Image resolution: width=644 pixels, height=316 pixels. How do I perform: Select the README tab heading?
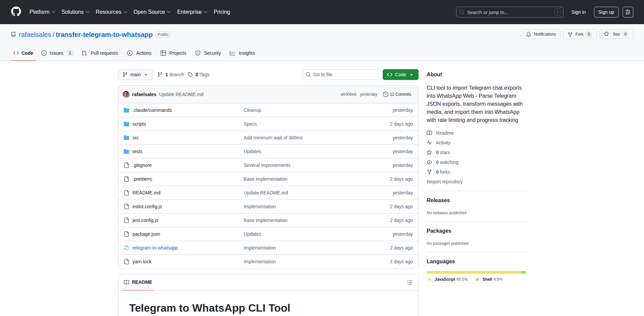click(x=138, y=282)
